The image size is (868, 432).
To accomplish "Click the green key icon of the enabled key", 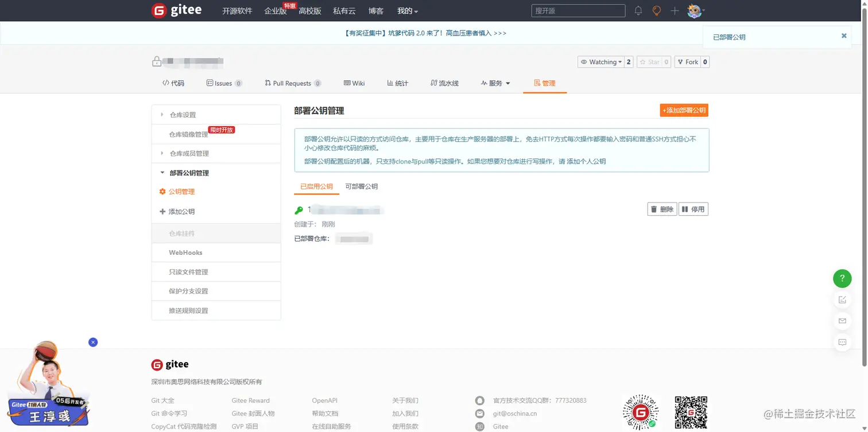I will click(299, 210).
